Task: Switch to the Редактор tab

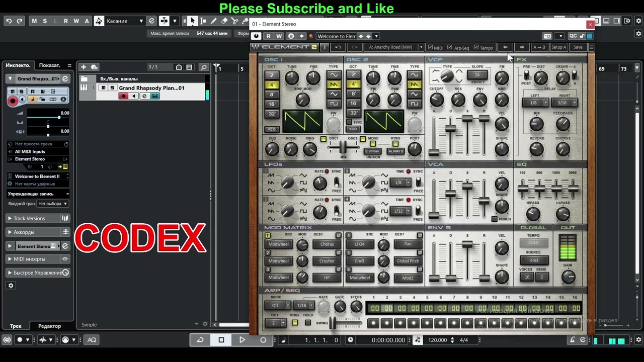Action: click(x=49, y=326)
